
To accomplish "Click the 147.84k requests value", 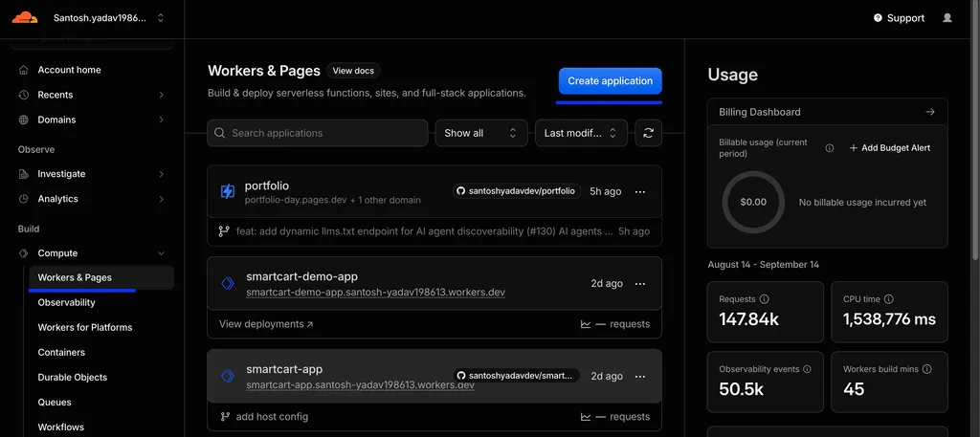I will tap(748, 319).
